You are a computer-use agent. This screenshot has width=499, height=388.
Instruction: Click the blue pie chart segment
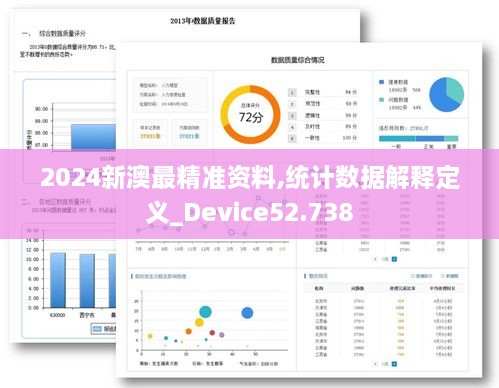[x=442, y=97]
